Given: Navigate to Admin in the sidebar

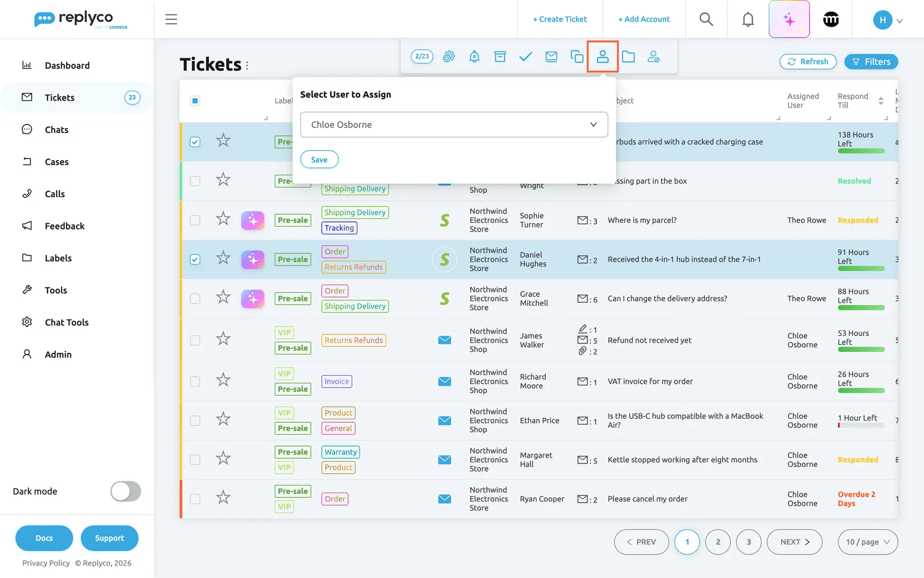Looking at the screenshot, I should pyautogui.click(x=58, y=355).
